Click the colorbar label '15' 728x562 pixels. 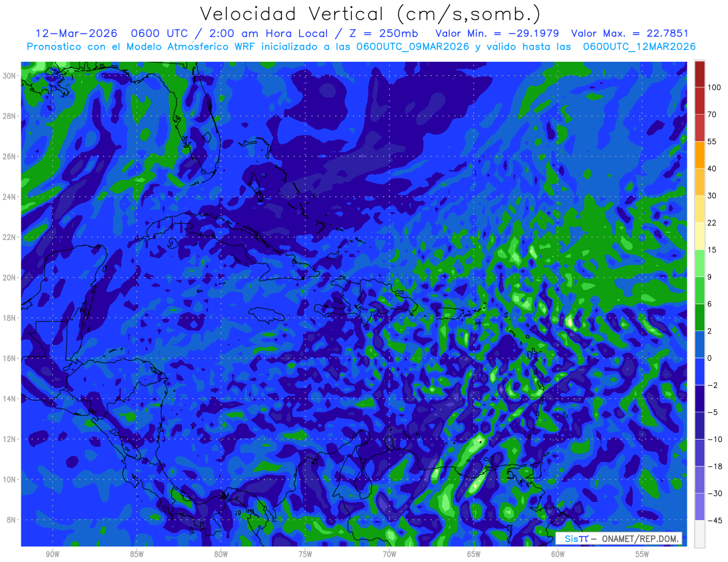(712, 250)
